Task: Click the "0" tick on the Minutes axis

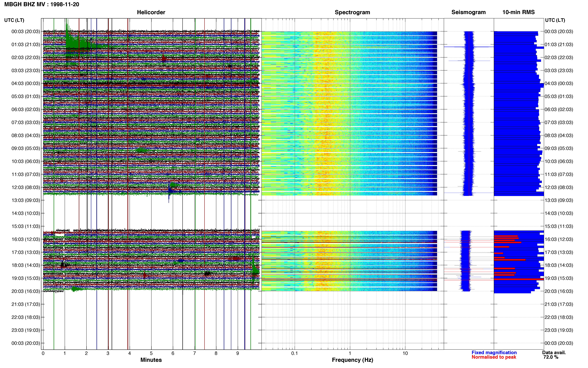Action: point(43,353)
